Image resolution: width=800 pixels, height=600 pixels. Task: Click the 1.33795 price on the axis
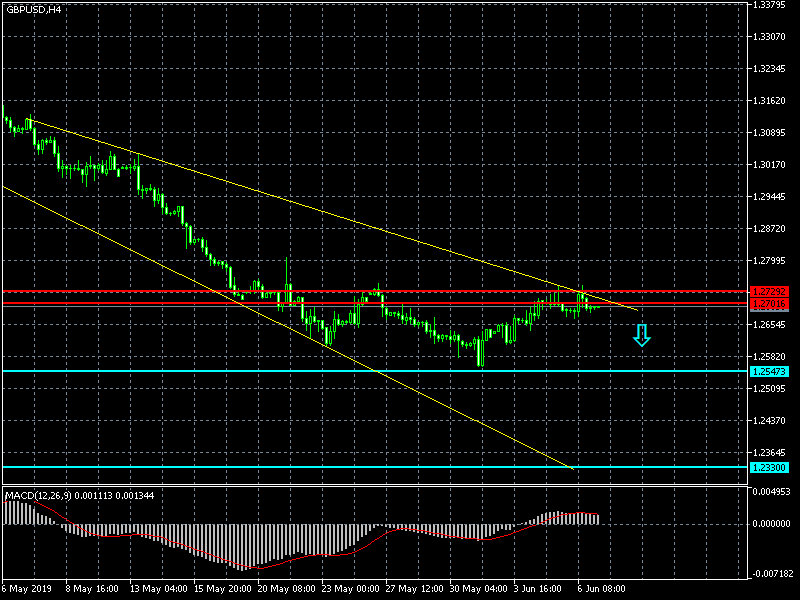click(x=770, y=5)
